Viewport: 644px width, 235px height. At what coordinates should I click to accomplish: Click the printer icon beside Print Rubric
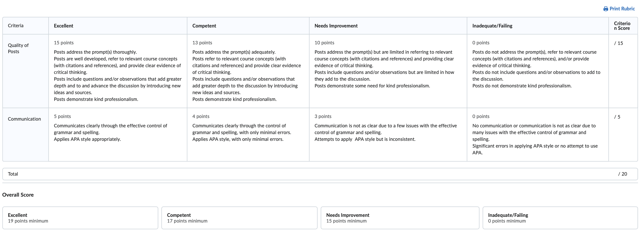click(606, 9)
